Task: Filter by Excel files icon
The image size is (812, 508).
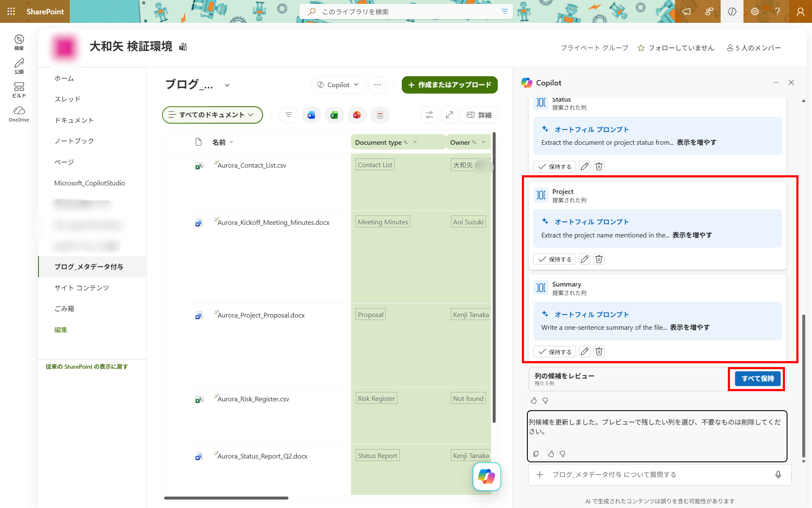Action: coord(334,115)
